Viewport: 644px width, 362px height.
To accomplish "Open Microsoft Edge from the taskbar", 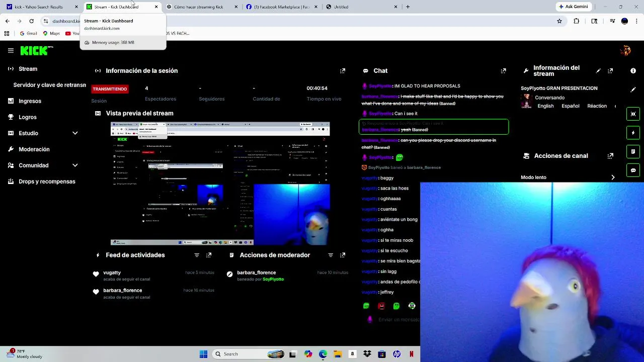I will [x=323, y=354].
